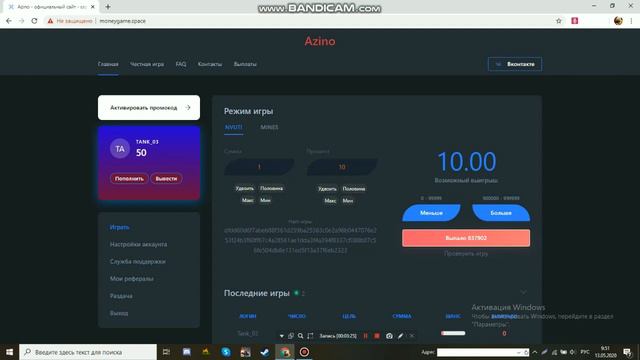The image size is (640, 360).
Task: Bet on Меньше
Action: pyautogui.click(x=431, y=213)
